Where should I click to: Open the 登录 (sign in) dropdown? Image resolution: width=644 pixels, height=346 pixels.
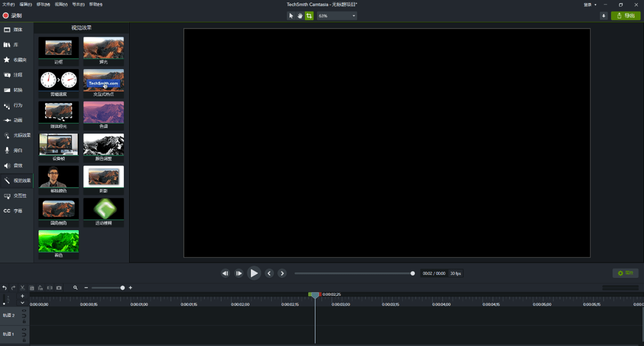(x=590, y=5)
